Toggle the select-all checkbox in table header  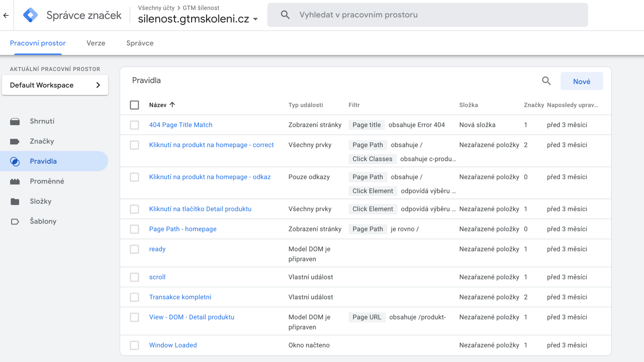(x=135, y=105)
